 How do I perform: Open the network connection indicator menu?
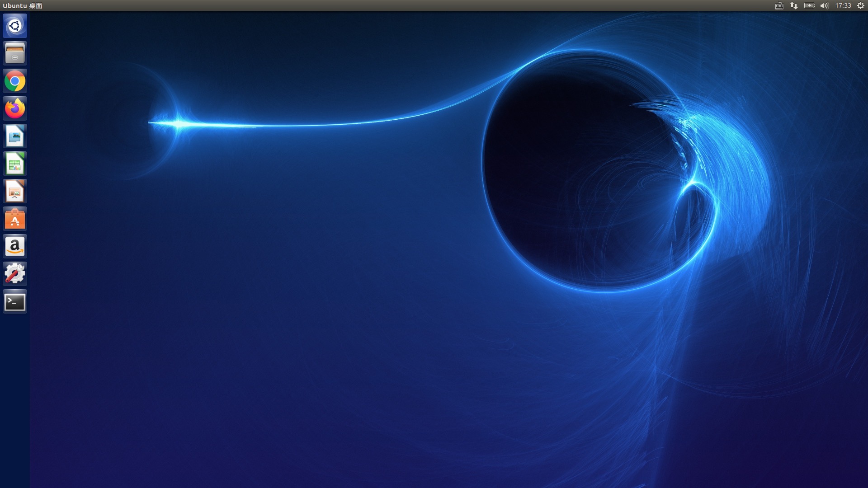(794, 6)
